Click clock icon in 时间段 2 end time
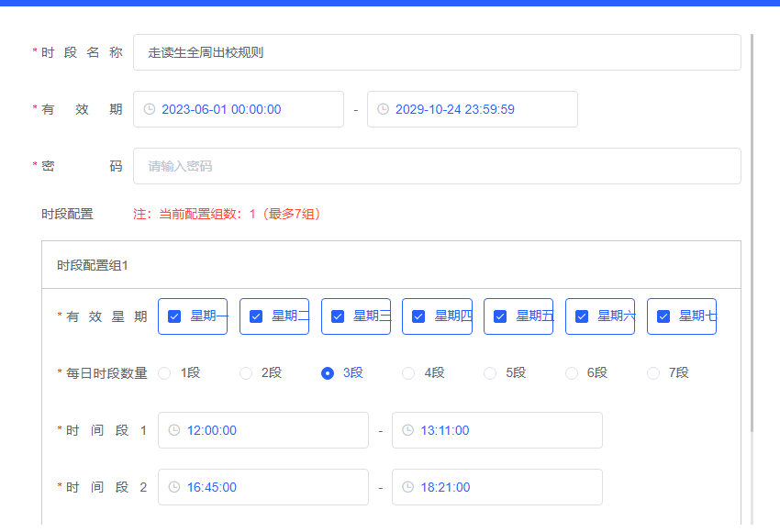780x532 pixels. click(408, 487)
